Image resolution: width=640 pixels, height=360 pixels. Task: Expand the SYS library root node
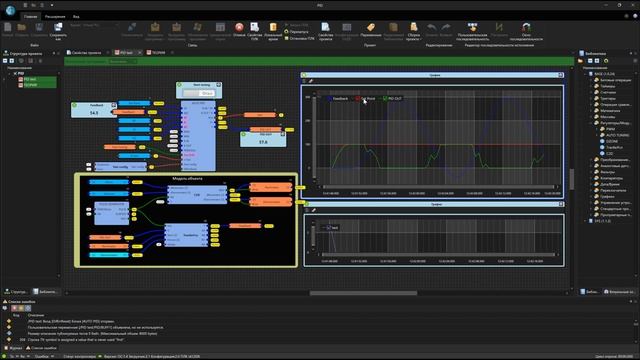click(x=585, y=221)
